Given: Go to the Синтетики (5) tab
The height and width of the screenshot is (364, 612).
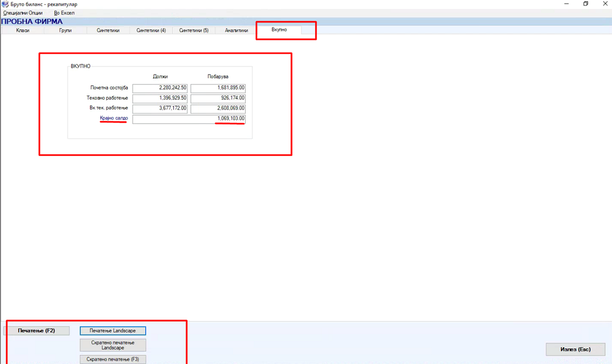Looking at the screenshot, I should click(194, 30).
